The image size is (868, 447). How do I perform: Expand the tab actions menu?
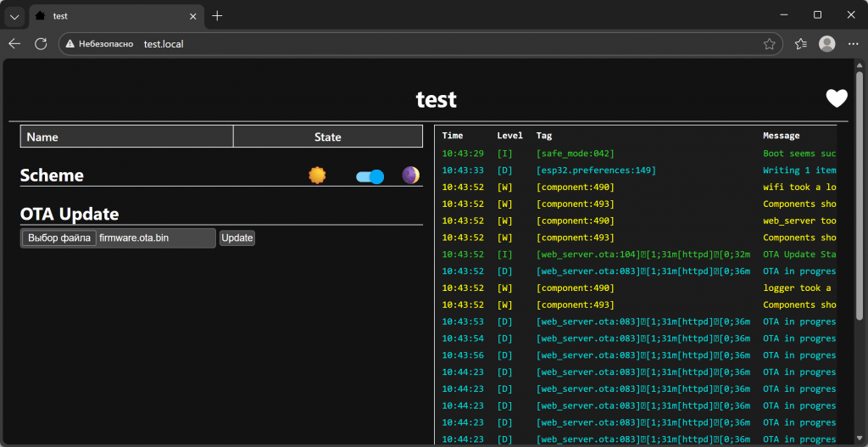14,16
